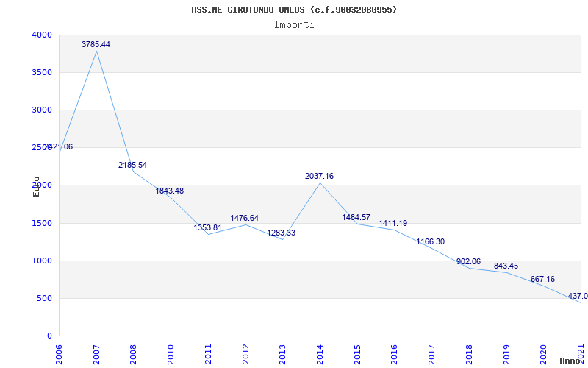Click the 3000 y-axis tick label
Viewport: 588px width, 368px height.
(40, 110)
